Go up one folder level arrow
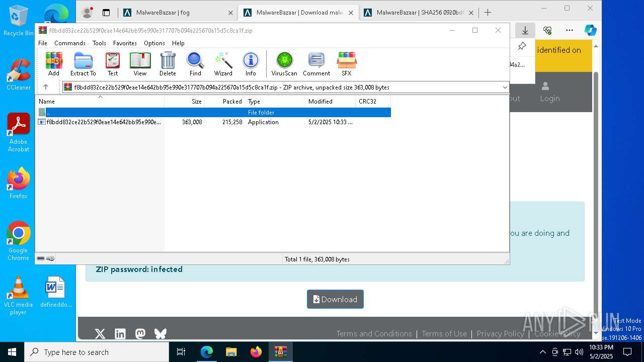 tap(46, 87)
